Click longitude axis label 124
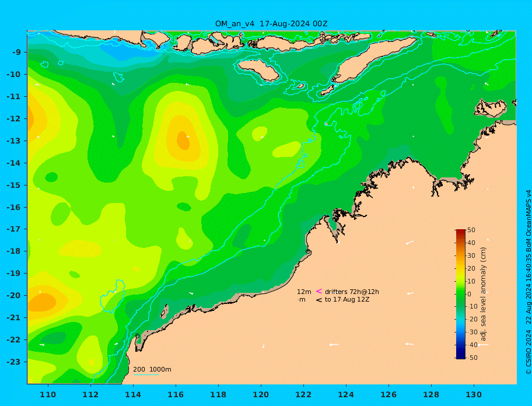This screenshot has width=532, height=406. pyautogui.click(x=346, y=395)
